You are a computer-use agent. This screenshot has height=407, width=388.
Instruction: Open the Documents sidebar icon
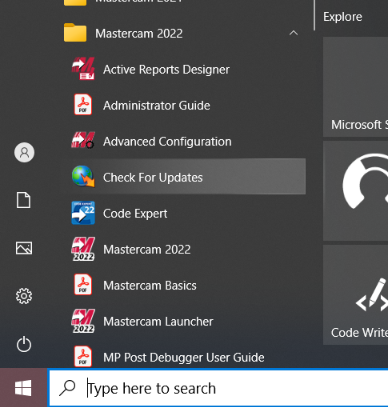[x=24, y=200]
